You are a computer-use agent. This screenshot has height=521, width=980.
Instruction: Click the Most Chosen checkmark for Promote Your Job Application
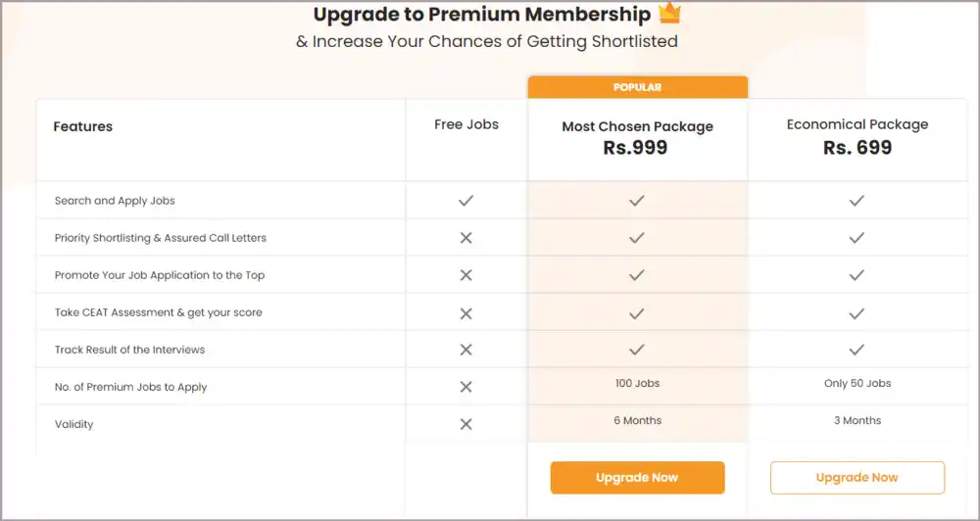tap(637, 275)
